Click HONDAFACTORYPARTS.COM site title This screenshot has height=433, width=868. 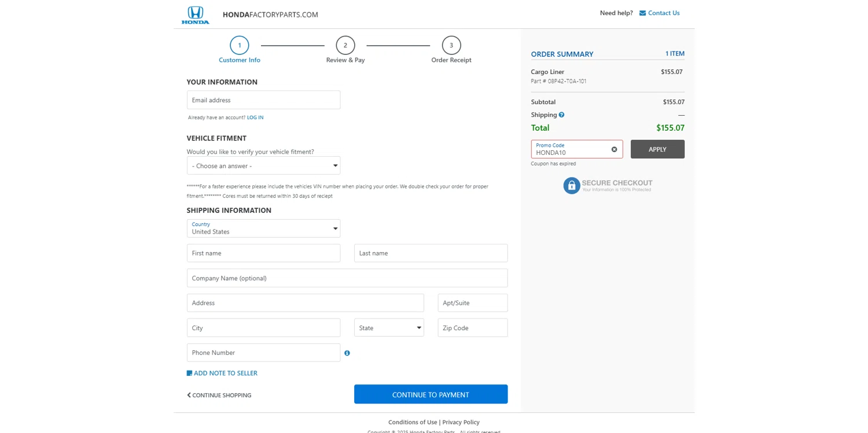click(x=270, y=14)
